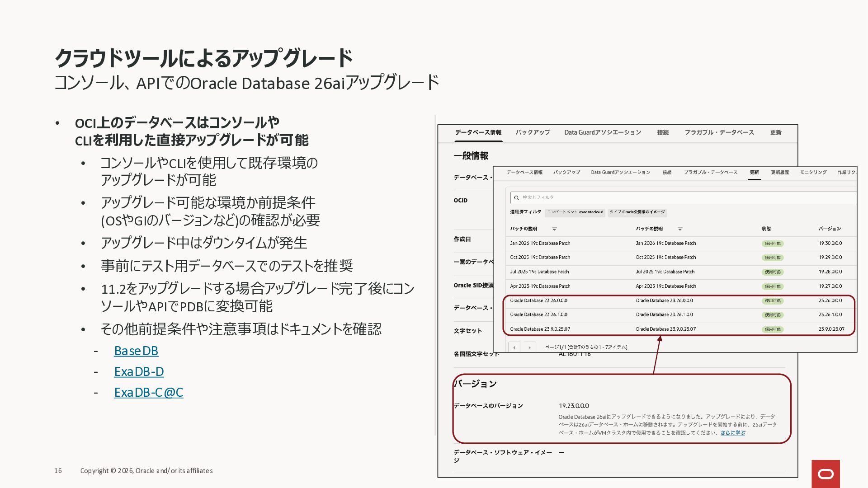Click the さらに学ぶ link

click(732, 433)
